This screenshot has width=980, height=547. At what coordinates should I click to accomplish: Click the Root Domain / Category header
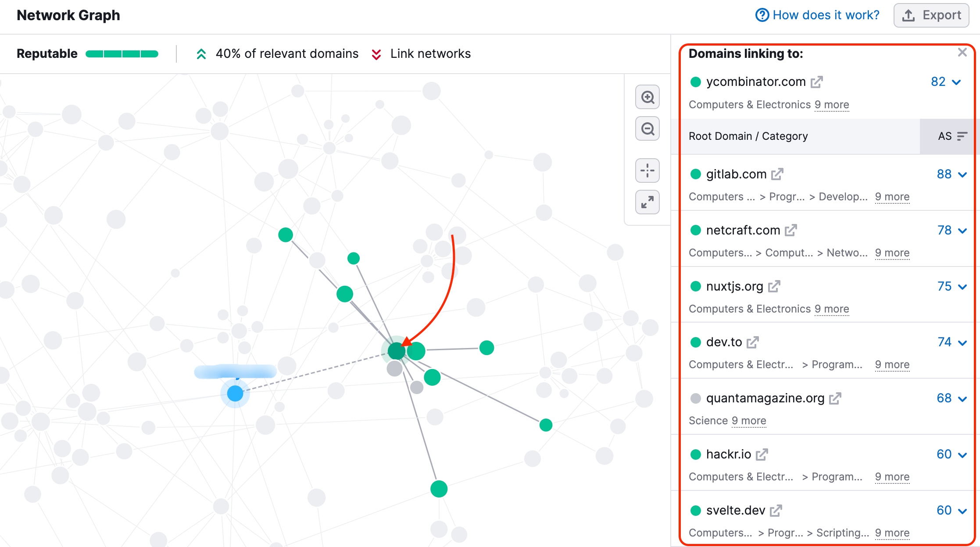[748, 136]
